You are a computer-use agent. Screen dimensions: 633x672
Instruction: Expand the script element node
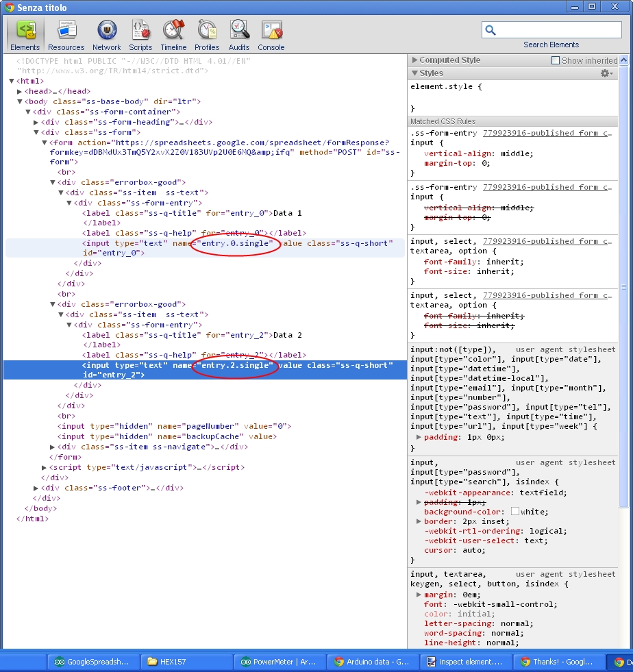pyautogui.click(x=45, y=467)
